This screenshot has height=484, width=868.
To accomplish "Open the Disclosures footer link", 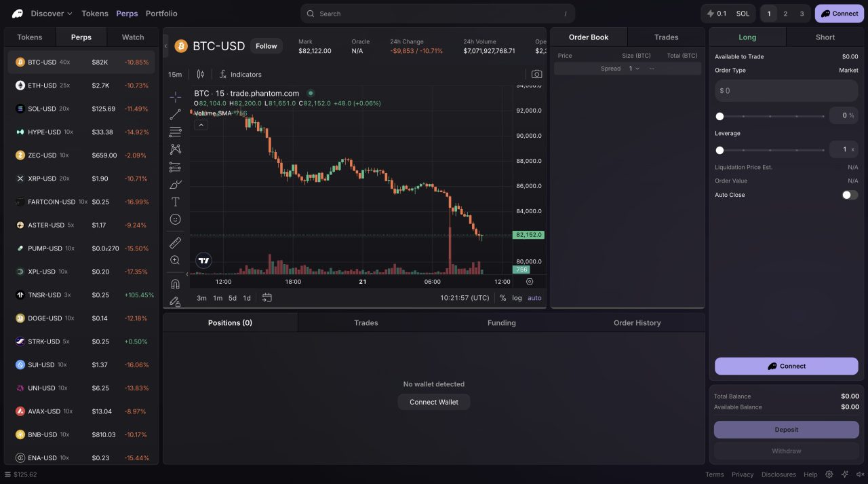I will [778, 474].
